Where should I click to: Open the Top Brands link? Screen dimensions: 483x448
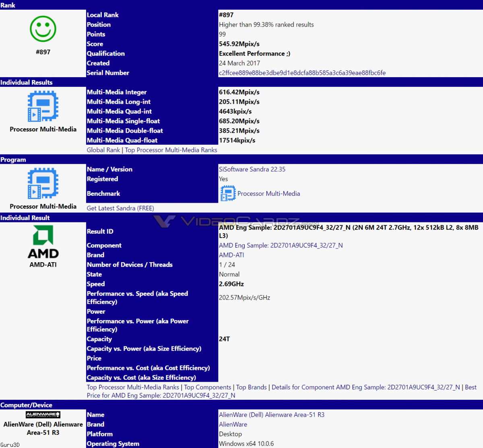click(252, 387)
